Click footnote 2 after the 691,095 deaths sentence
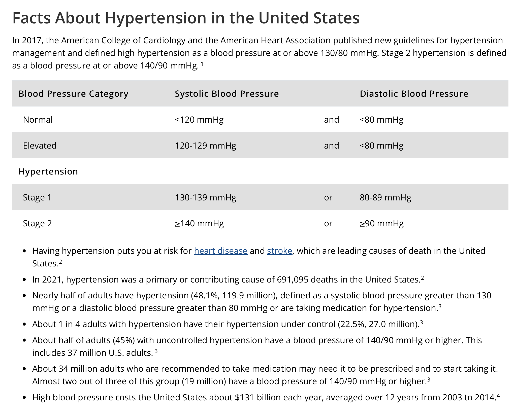 [422, 278]
